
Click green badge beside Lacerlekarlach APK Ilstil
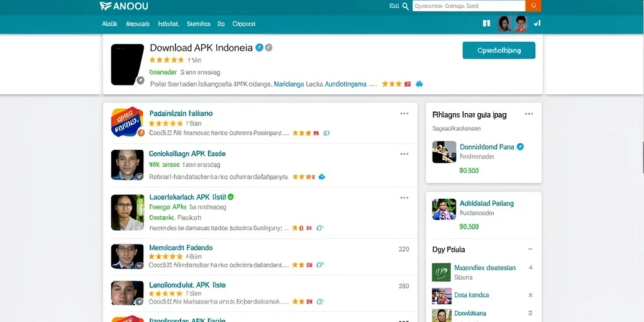[231, 197]
